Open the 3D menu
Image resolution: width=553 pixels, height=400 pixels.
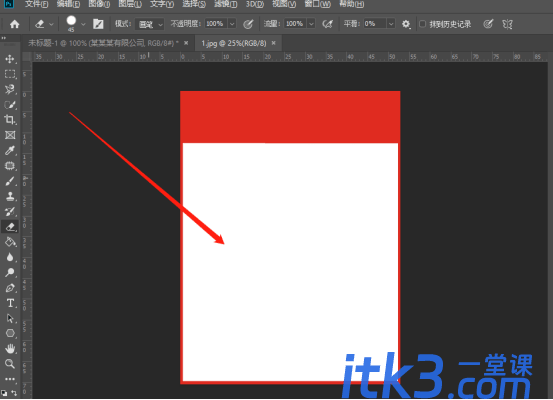(x=255, y=4)
